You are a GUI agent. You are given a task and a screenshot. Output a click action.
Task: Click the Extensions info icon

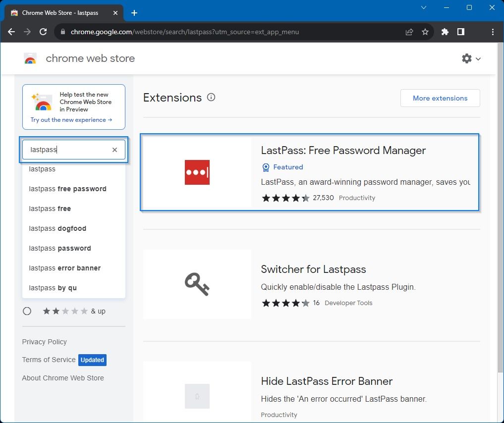tap(211, 97)
